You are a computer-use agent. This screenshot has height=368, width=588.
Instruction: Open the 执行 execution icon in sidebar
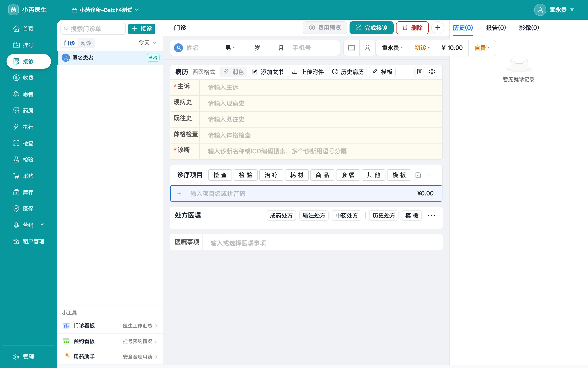[x=16, y=127]
